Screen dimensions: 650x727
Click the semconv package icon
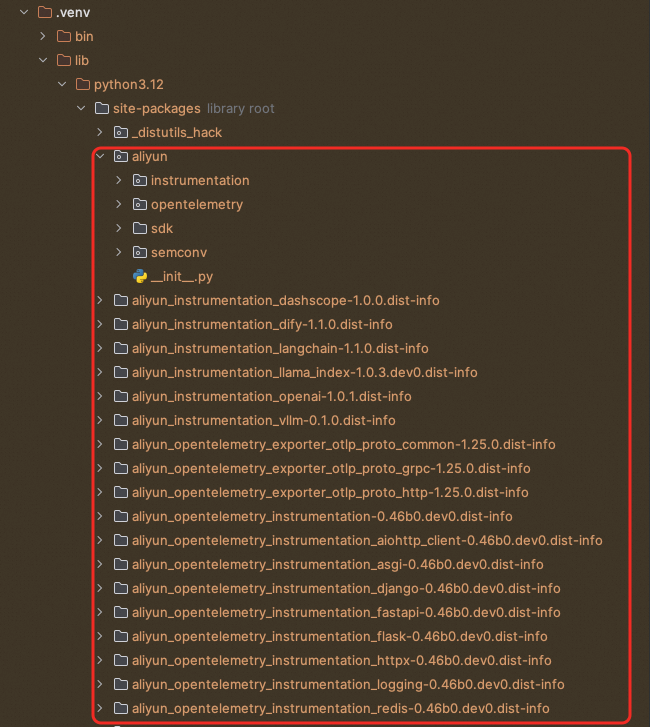(140, 252)
